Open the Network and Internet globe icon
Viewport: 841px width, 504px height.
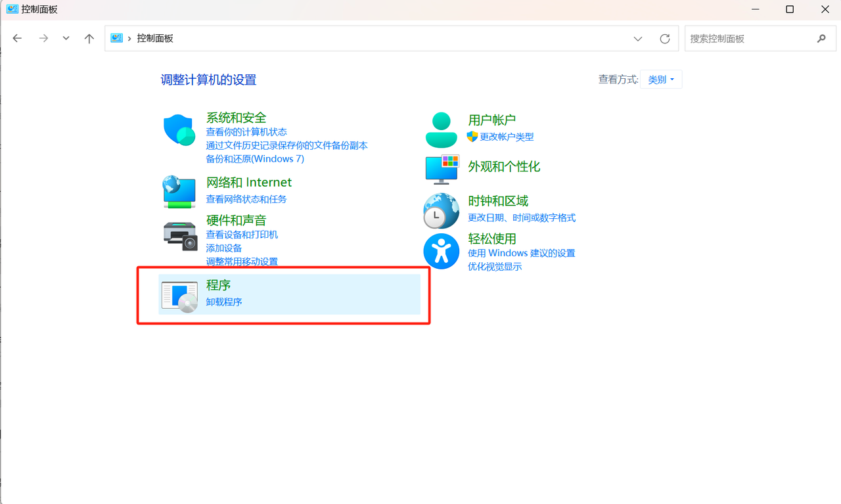pyautogui.click(x=179, y=191)
